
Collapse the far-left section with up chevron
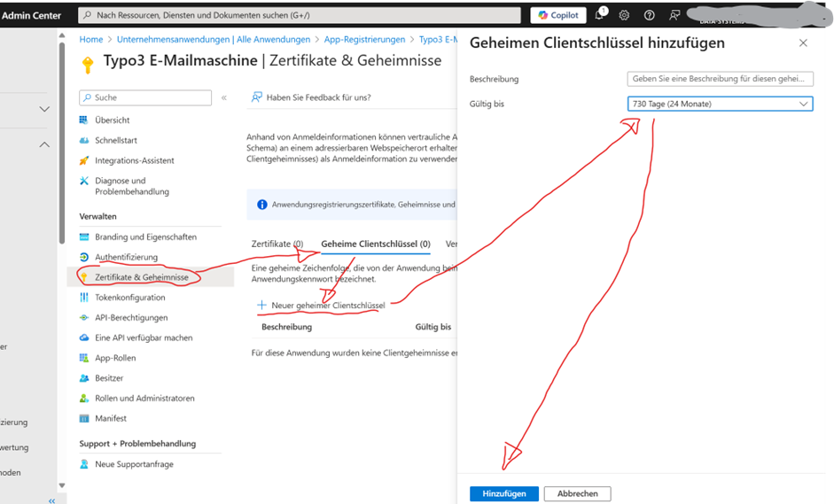click(x=44, y=144)
